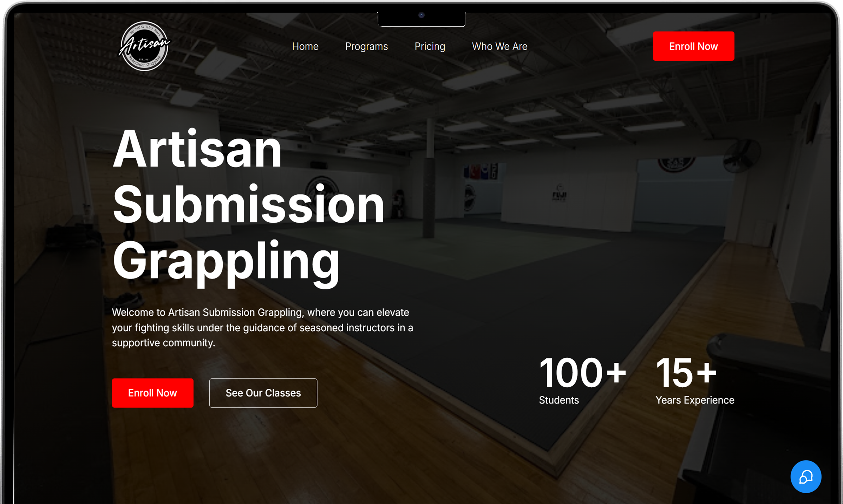843x504 pixels.
Task: Open the Home navigation item
Action: [x=305, y=46]
